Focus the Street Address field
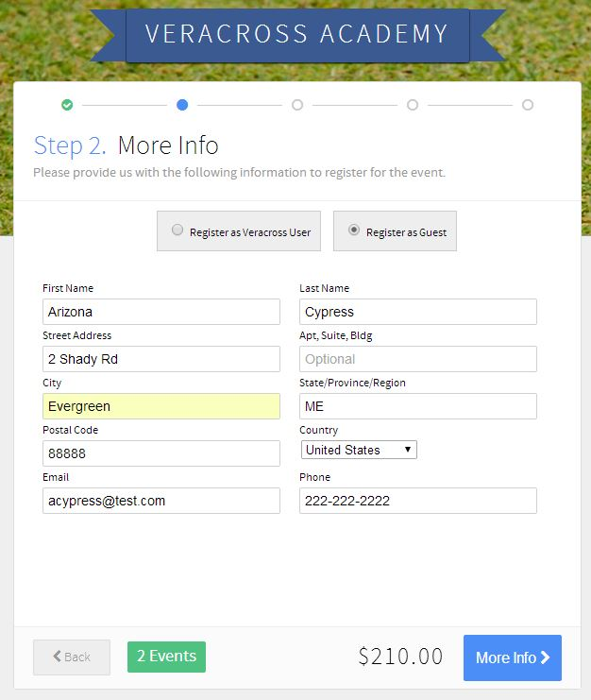Screen dimensions: 591x700 pos(161,359)
